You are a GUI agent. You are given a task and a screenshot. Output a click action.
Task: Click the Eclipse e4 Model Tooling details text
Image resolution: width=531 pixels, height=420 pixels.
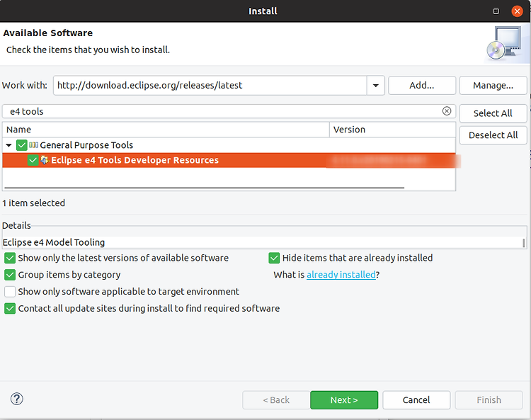54,242
